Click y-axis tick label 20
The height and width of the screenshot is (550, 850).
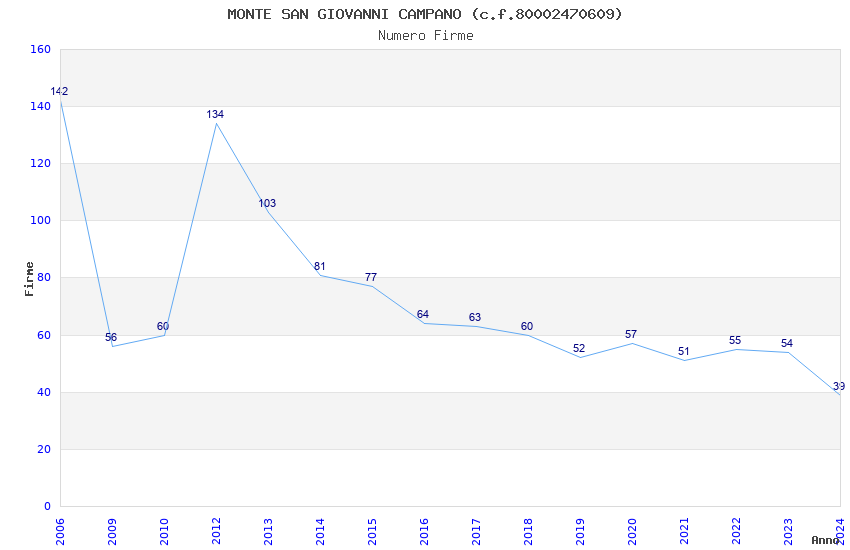coord(44,449)
